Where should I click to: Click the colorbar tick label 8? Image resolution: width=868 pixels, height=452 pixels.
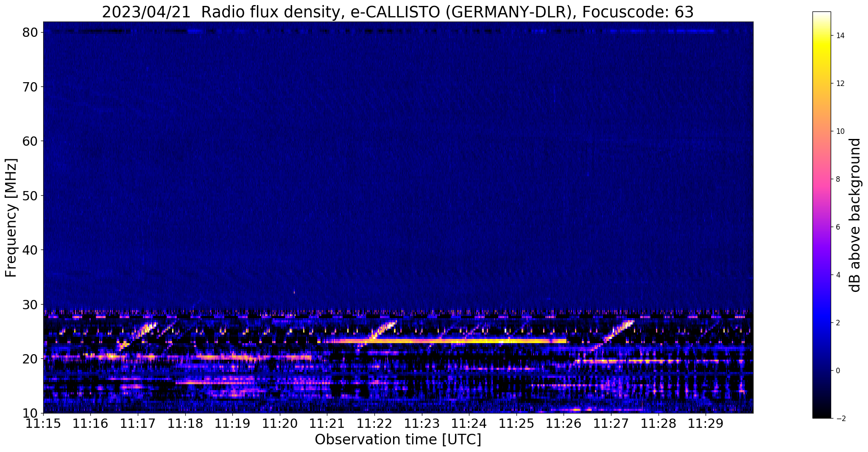[837, 179]
